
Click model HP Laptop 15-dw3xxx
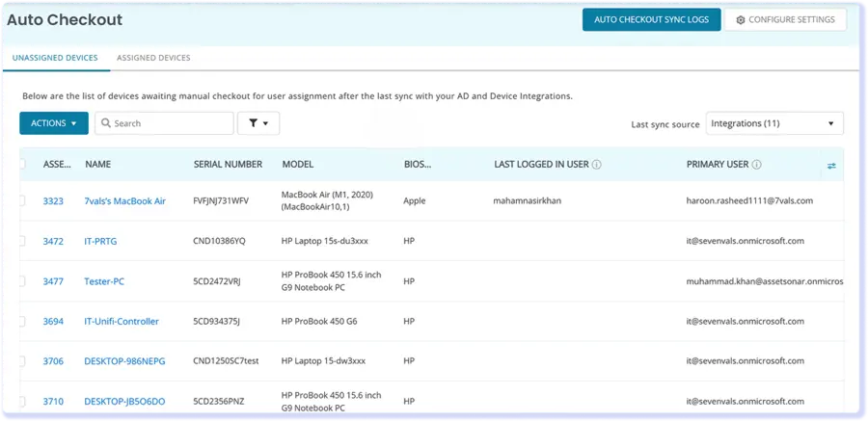[x=323, y=361]
